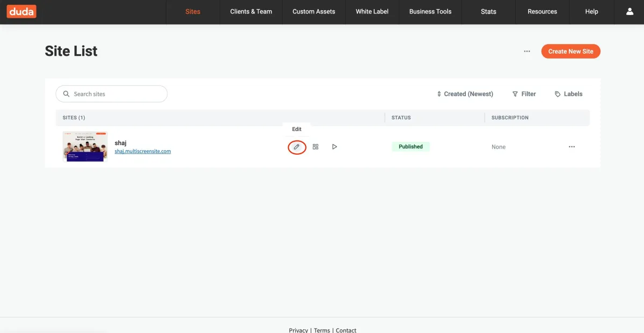
Task: Select the White Label menu item
Action: point(372,11)
